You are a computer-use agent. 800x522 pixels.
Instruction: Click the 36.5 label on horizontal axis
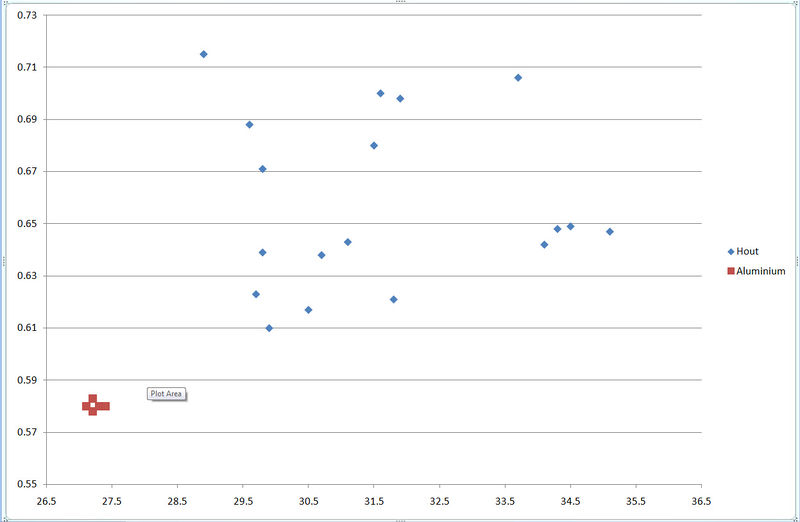[x=701, y=501]
